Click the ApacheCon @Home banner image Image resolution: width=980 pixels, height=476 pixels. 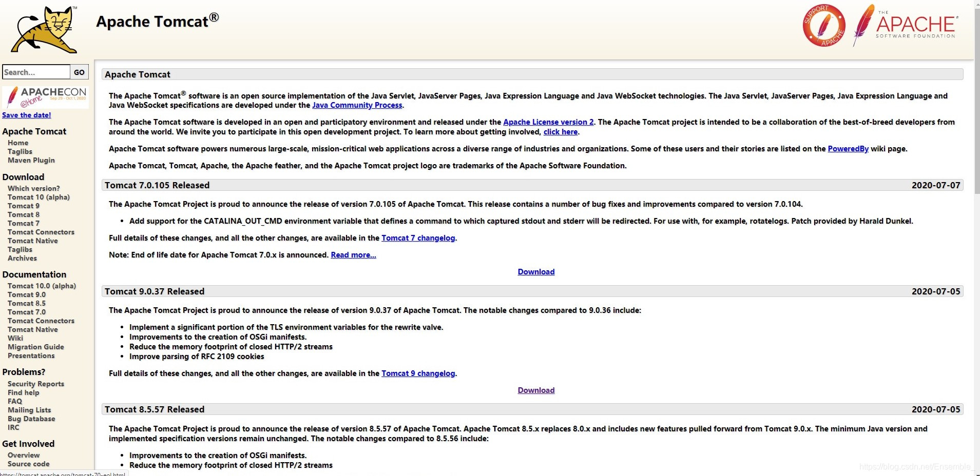pyautogui.click(x=45, y=96)
